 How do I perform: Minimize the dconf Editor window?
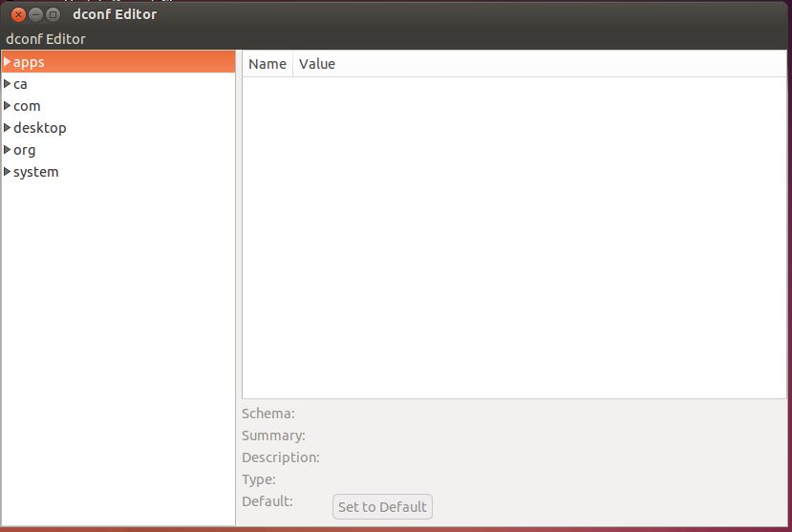click(x=35, y=14)
